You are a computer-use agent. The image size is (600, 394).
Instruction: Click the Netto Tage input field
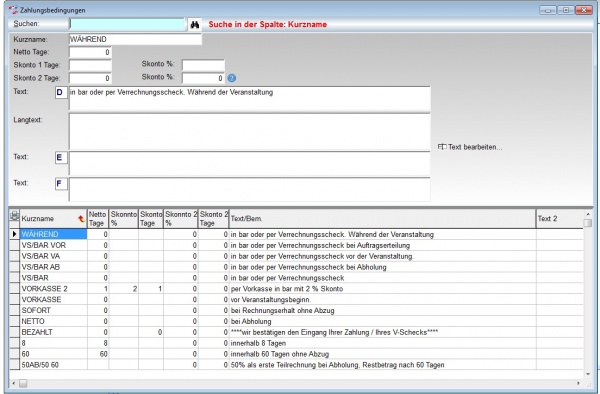(90, 52)
